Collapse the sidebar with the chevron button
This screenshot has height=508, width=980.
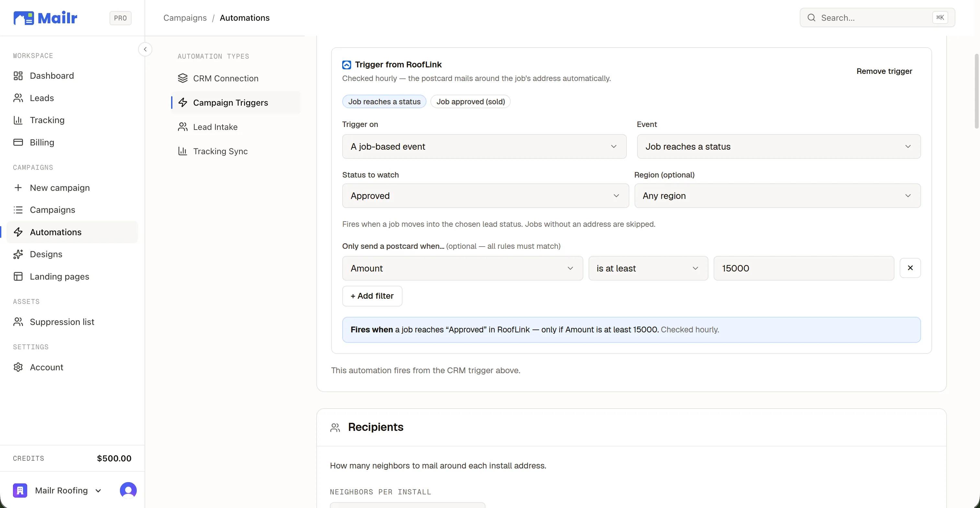145,50
